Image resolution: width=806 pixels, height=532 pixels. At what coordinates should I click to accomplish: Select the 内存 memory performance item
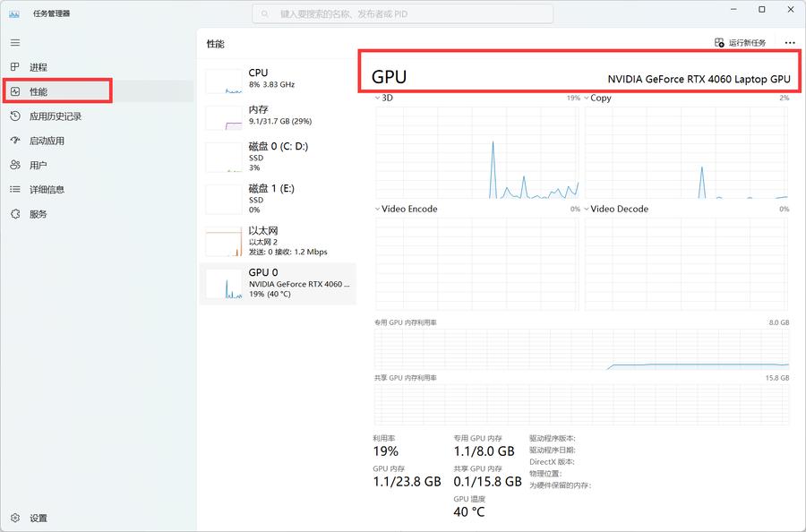pos(278,116)
